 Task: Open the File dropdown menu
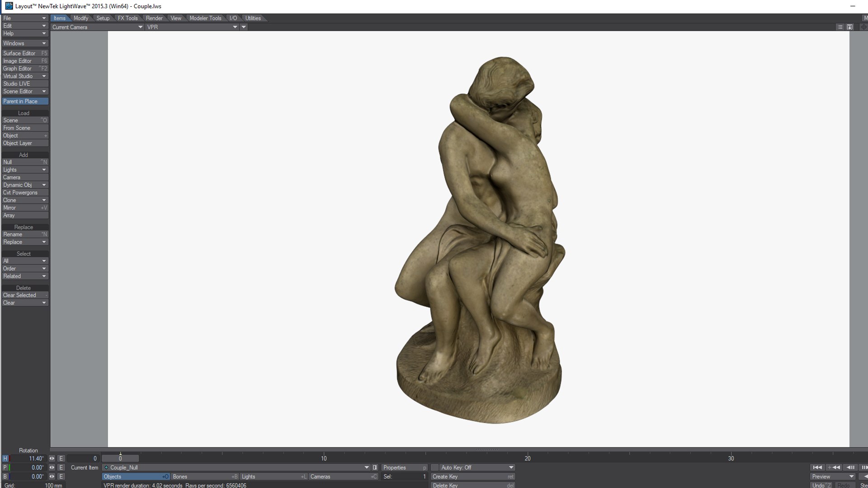[x=25, y=18]
